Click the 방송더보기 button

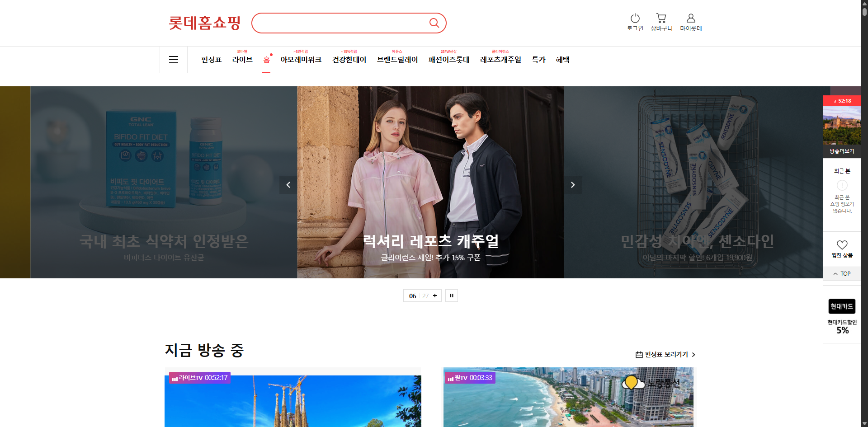(842, 151)
